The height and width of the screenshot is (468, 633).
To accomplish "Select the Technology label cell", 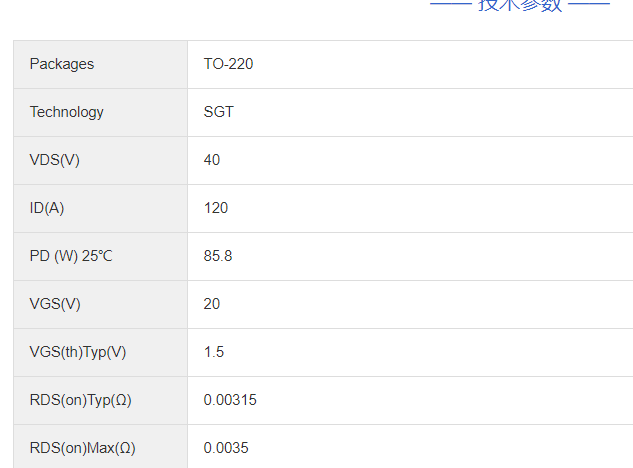I will (67, 112).
